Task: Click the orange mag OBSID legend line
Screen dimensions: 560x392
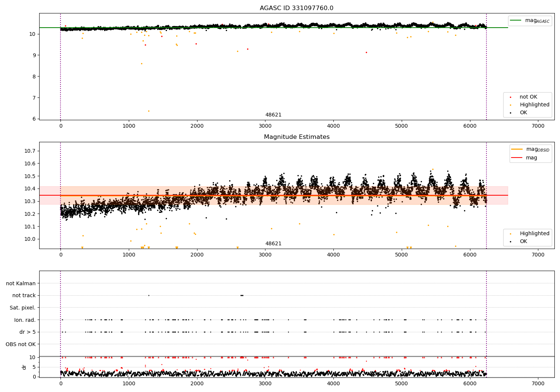Action: tap(517, 149)
